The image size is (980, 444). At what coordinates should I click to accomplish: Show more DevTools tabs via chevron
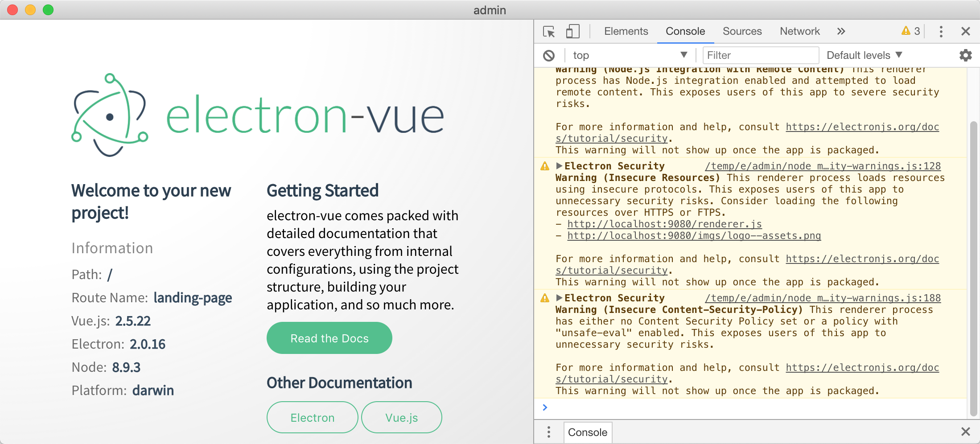pos(841,32)
